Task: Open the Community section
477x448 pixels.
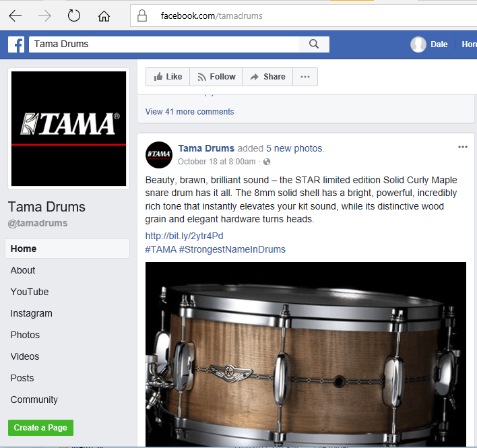Action: pyautogui.click(x=34, y=399)
